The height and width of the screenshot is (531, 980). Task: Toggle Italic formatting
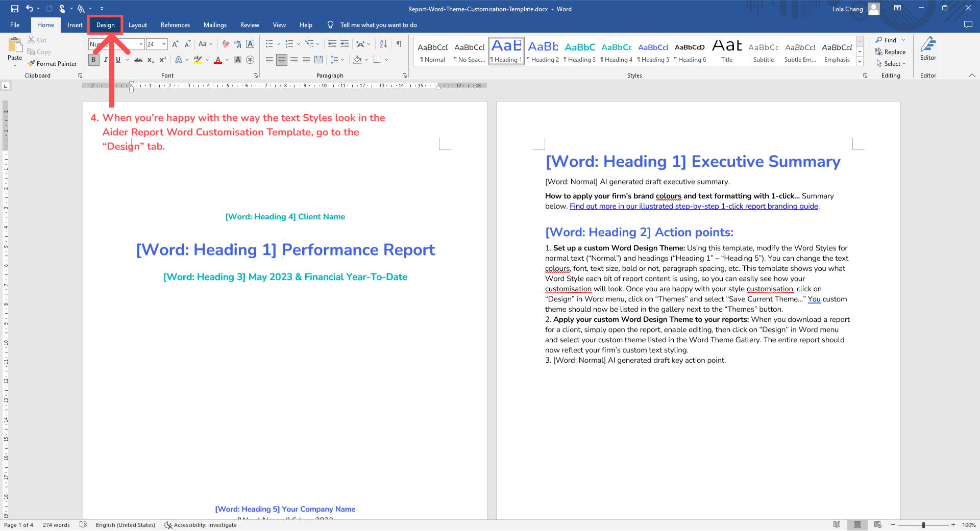click(106, 60)
